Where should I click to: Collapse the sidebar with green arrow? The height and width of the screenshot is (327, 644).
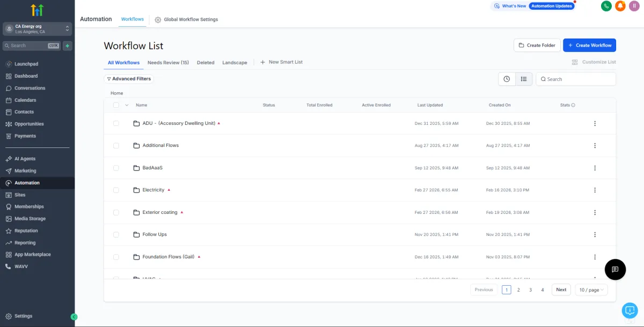tap(74, 317)
